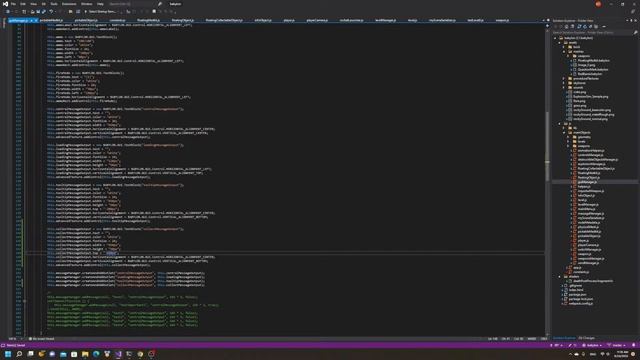Open the Select Startup Item dropdown

coord(102,12)
